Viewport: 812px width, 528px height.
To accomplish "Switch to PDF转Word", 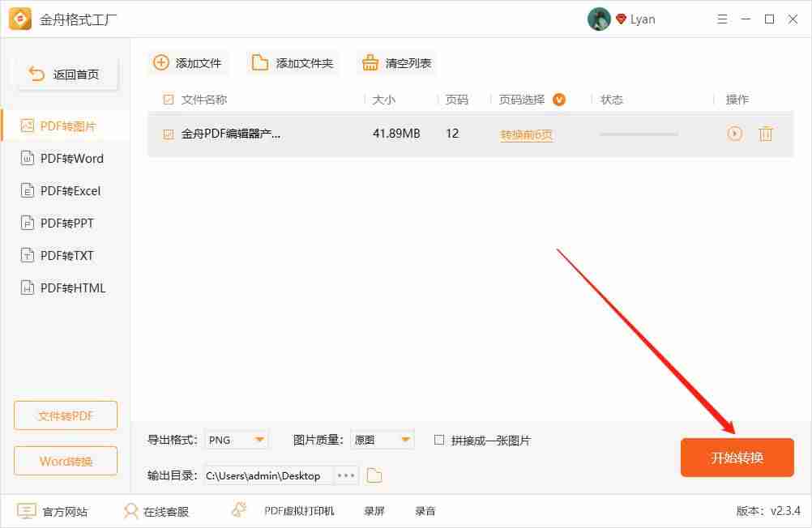I will click(x=66, y=159).
